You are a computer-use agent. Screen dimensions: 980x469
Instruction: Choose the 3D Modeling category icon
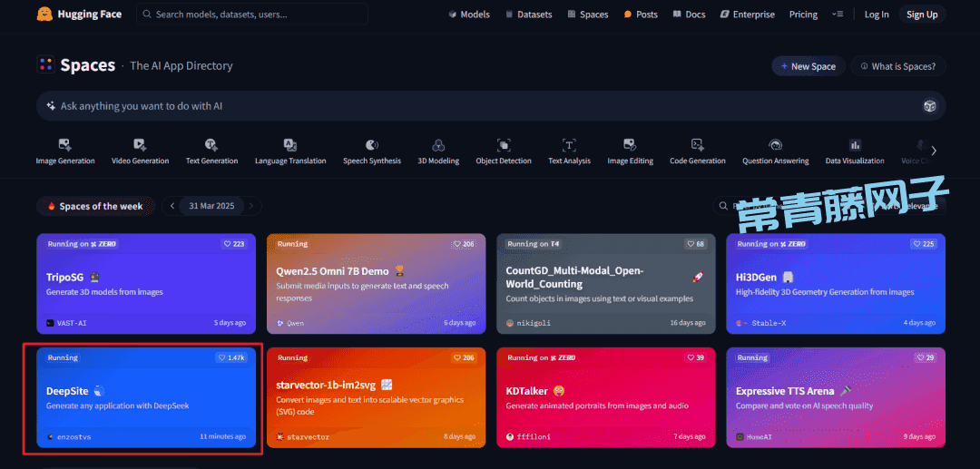pos(438,145)
